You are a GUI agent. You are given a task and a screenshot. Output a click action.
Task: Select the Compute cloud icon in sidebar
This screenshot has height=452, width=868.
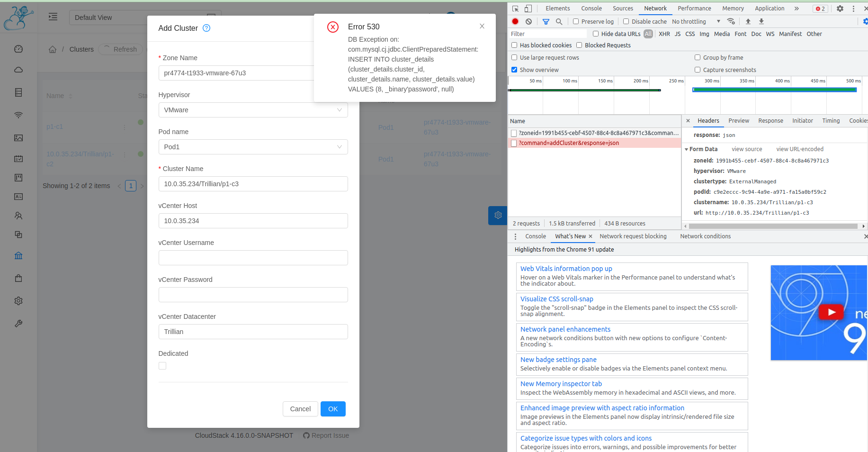pos(18,69)
